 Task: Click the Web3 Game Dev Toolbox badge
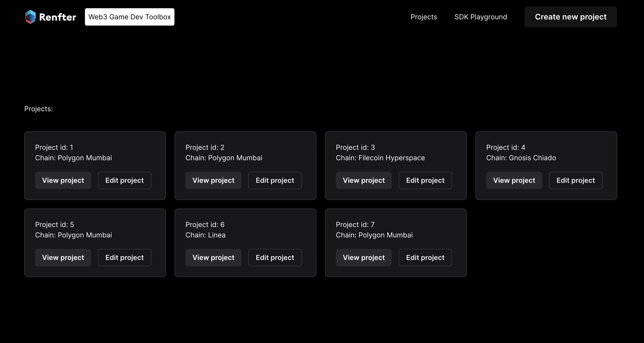tap(130, 17)
